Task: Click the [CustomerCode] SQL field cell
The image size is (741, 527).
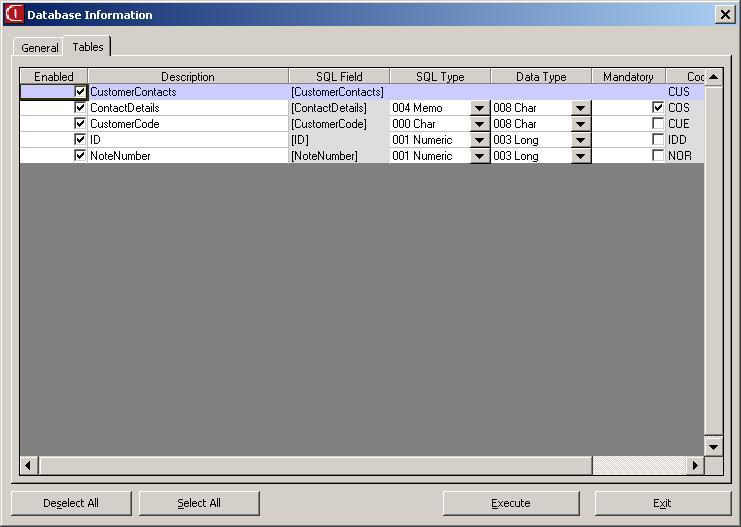Action: 339,124
